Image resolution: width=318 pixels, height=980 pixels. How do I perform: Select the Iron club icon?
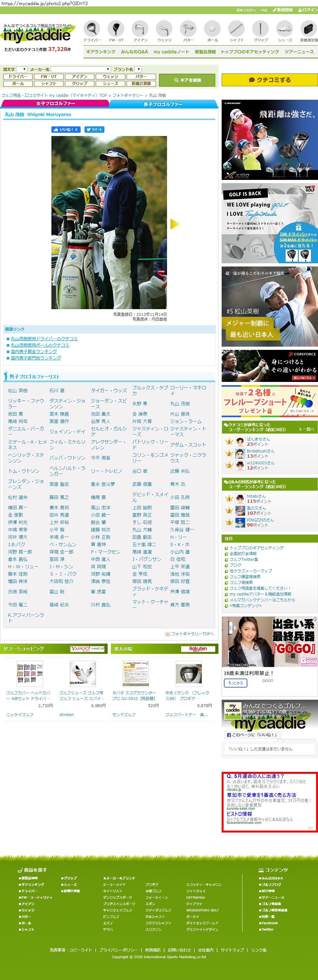(x=140, y=29)
